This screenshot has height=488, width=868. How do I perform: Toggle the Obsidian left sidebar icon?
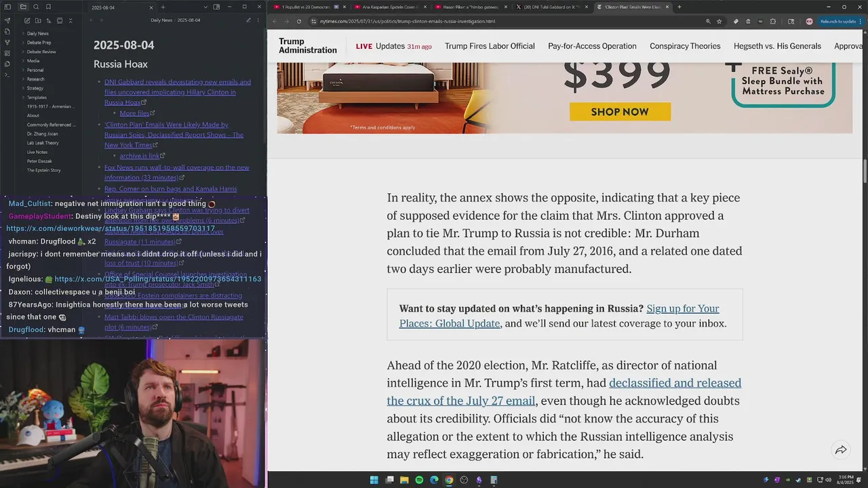pyautogui.click(x=7, y=7)
